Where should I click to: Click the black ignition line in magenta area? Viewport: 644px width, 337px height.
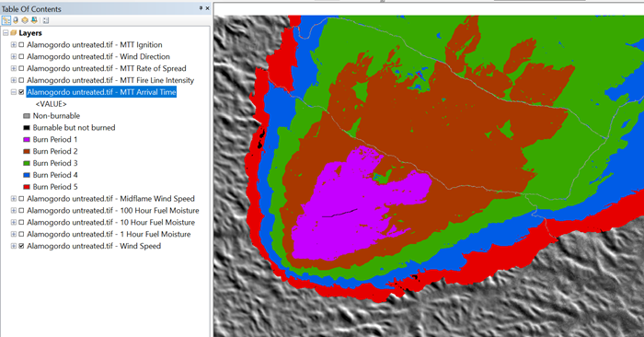click(x=339, y=214)
